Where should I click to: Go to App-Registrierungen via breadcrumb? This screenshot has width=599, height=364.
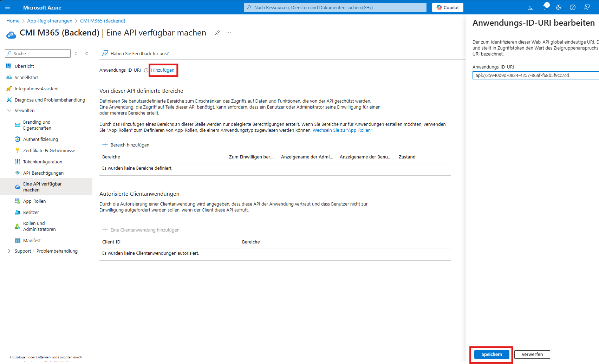pyautogui.click(x=50, y=21)
